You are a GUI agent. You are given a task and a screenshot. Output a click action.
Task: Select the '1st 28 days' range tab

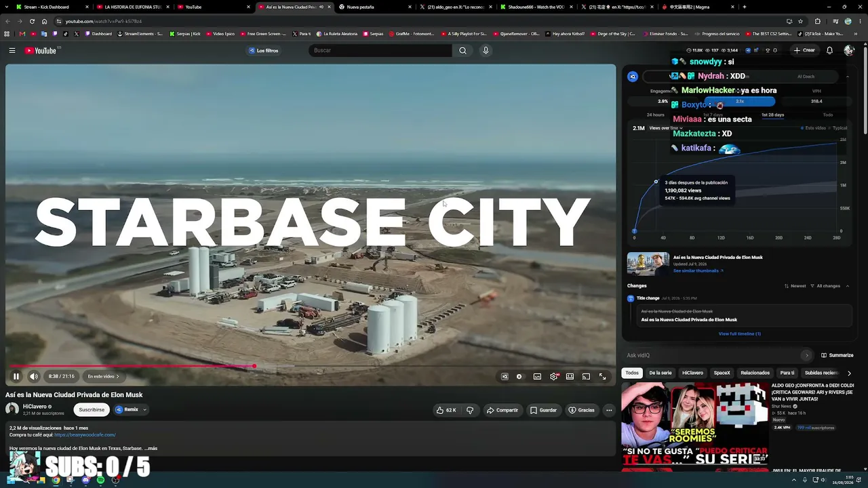pyautogui.click(x=772, y=115)
